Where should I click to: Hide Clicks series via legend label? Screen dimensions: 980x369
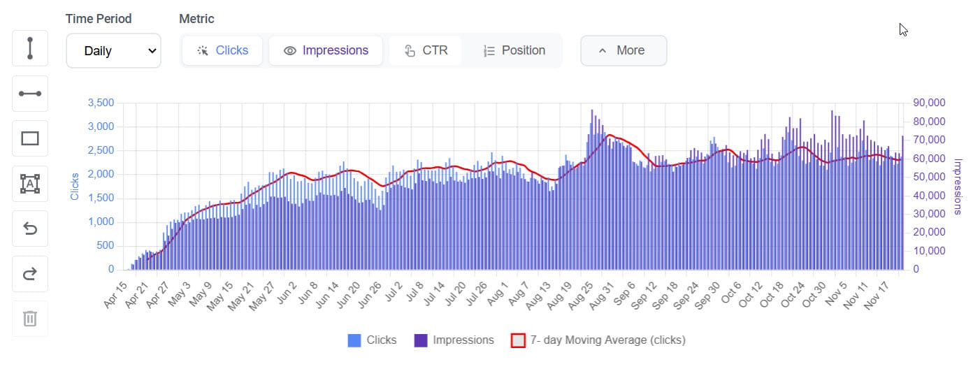coord(381,340)
